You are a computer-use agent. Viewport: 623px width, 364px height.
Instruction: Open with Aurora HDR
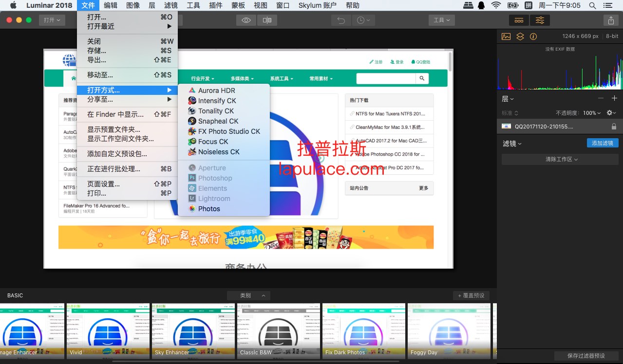click(224, 91)
